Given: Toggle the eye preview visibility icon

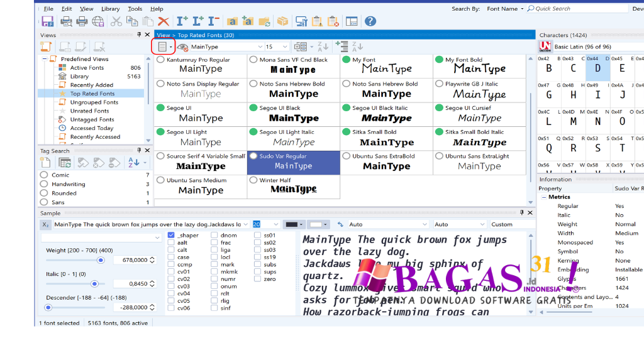Looking at the screenshot, I should 182,47.
